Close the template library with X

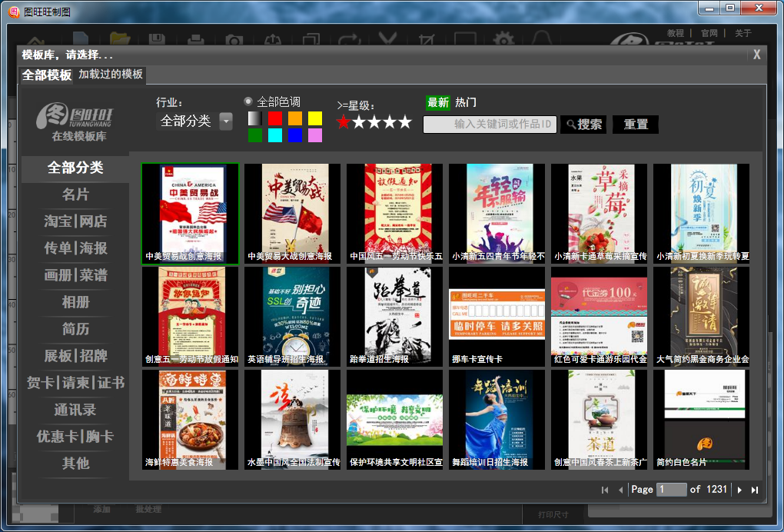(x=756, y=55)
